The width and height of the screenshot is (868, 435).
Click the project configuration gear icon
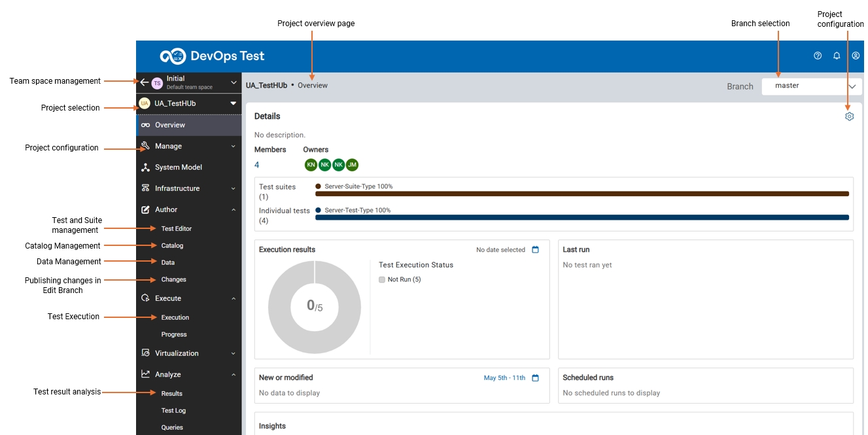click(x=849, y=116)
